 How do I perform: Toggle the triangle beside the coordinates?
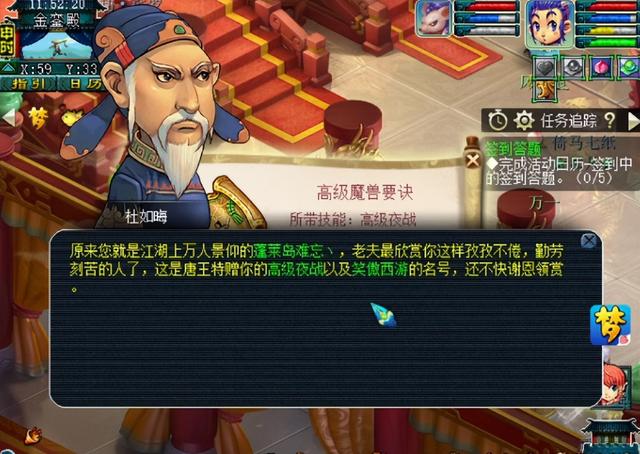tap(8, 68)
